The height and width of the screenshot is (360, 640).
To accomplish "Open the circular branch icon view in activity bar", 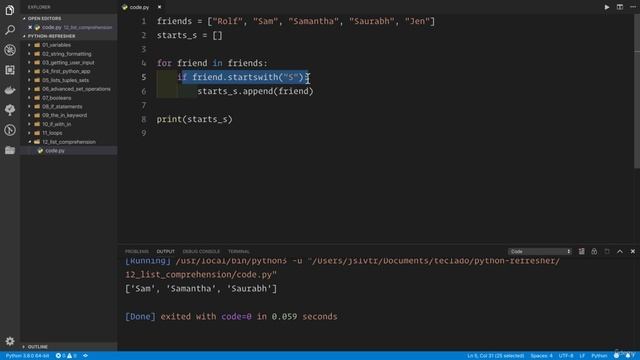I will point(9,130).
